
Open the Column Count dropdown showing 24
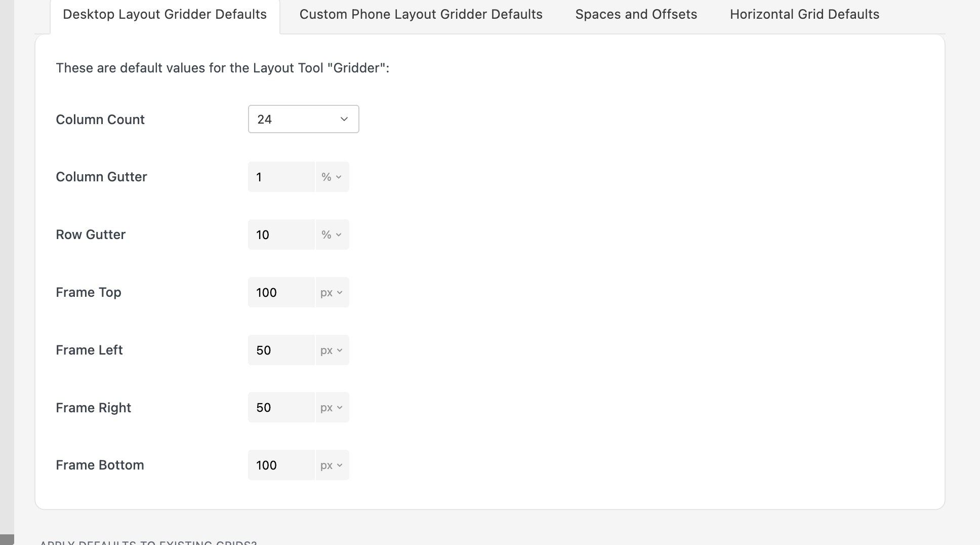point(303,119)
